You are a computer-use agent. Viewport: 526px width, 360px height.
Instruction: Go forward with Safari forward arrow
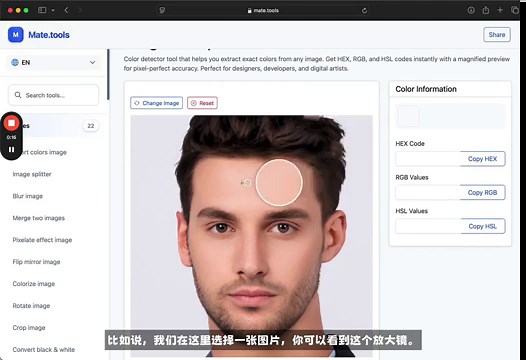click(x=80, y=10)
